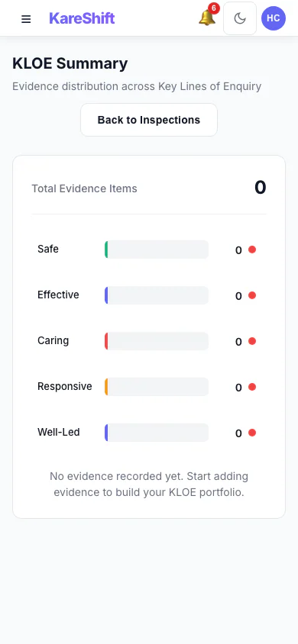
Task: Click the red status dot for Caring
Action: (x=252, y=341)
